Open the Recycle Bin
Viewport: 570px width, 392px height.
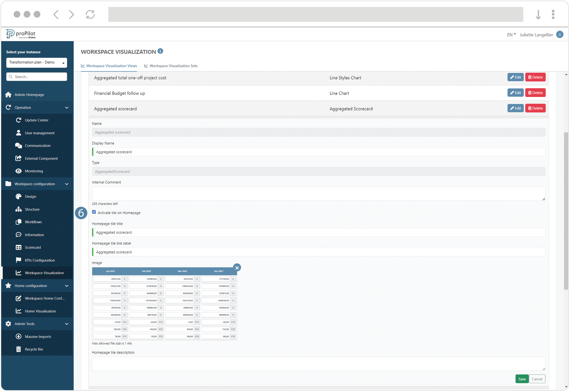(x=33, y=349)
